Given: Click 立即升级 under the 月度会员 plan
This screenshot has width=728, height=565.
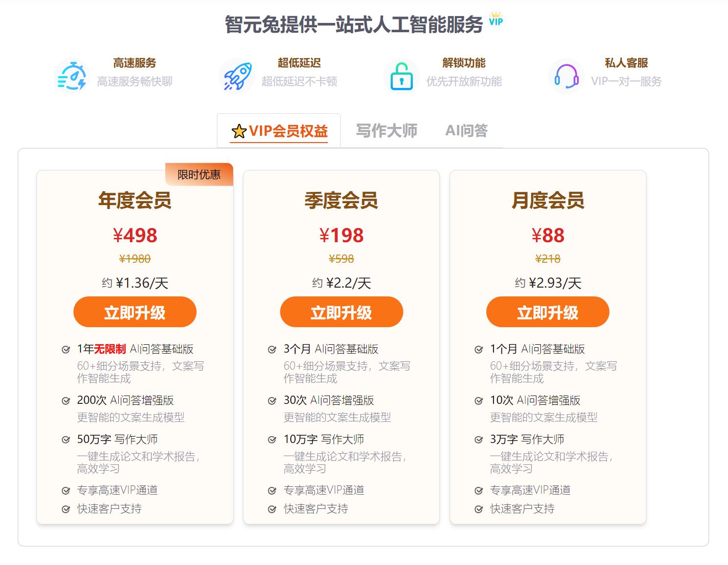Looking at the screenshot, I should (x=548, y=312).
